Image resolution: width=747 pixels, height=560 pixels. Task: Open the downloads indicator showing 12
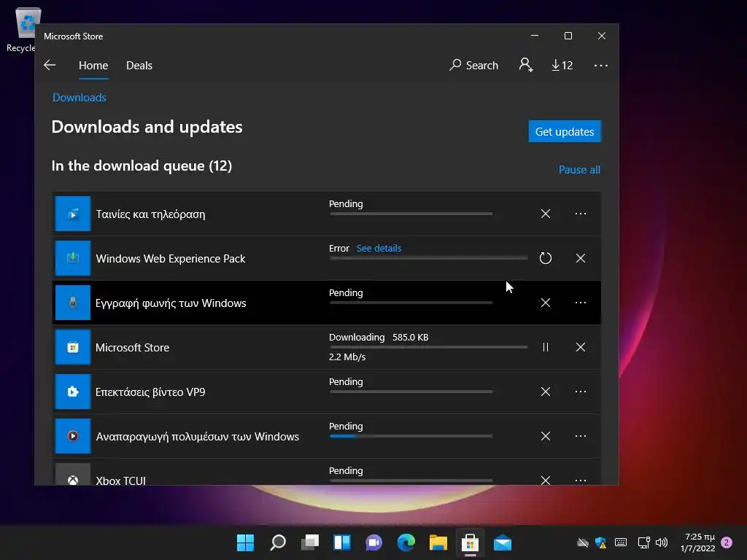pyautogui.click(x=562, y=65)
